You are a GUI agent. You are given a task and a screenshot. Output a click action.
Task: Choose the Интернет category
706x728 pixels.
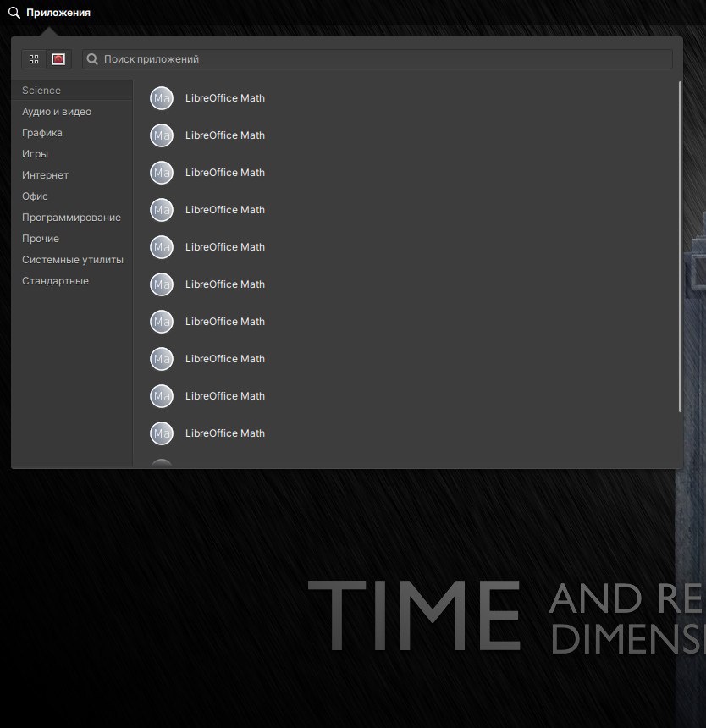[x=72, y=175]
